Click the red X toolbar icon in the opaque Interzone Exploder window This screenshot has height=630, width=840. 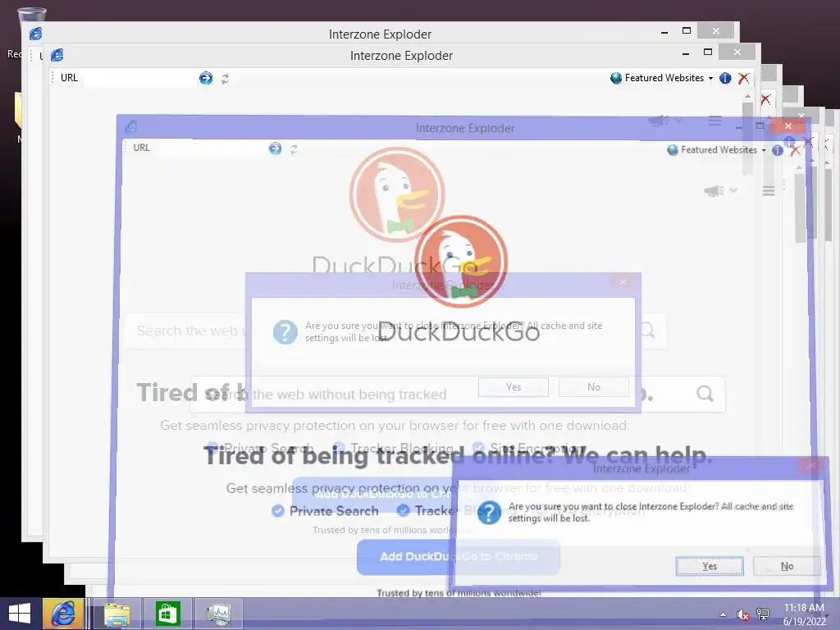point(743,78)
